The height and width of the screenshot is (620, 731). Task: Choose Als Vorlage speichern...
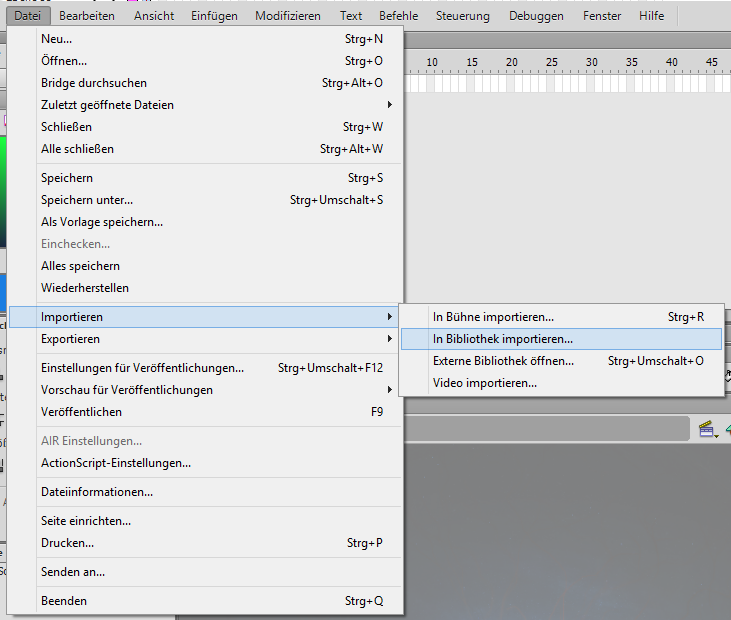coord(205,221)
